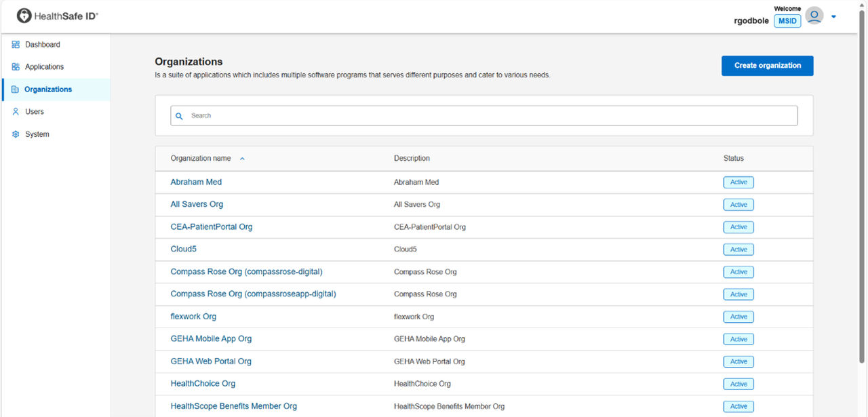Viewport: 868px width, 417px height.
Task: Click in the Search input field
Action: [x=484, y=116]
